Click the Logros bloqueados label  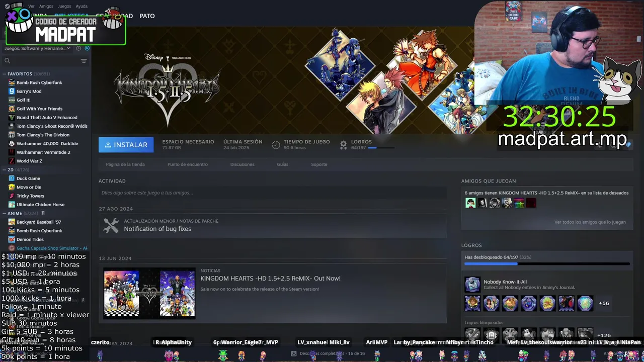click(484, 322)
